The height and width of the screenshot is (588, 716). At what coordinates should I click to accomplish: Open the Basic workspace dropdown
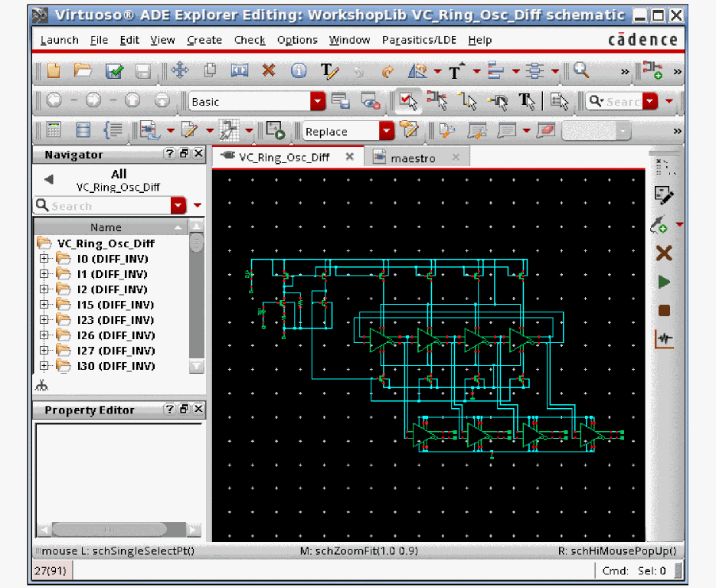(x=318, y=102)
